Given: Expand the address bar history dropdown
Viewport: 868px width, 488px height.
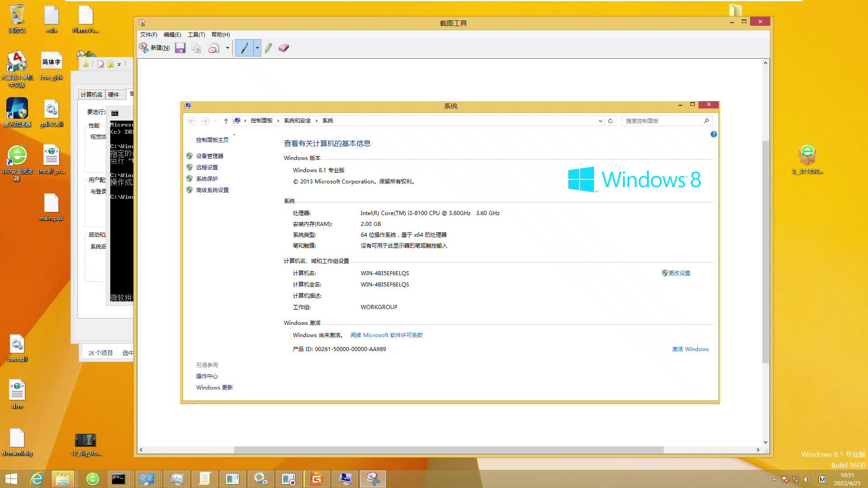Looking at the screenshot, I should (x=600, y=121).
